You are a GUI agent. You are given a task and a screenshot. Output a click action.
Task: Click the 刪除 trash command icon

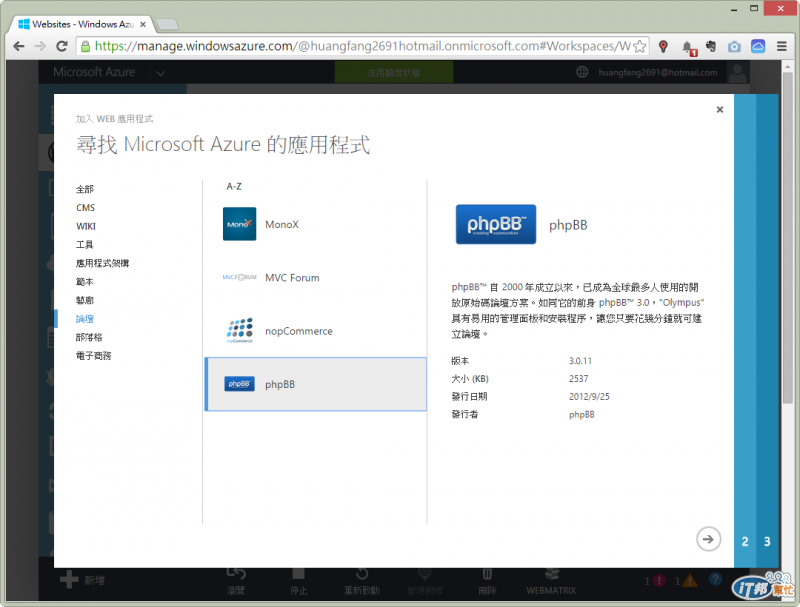click(x=487, y=574)
